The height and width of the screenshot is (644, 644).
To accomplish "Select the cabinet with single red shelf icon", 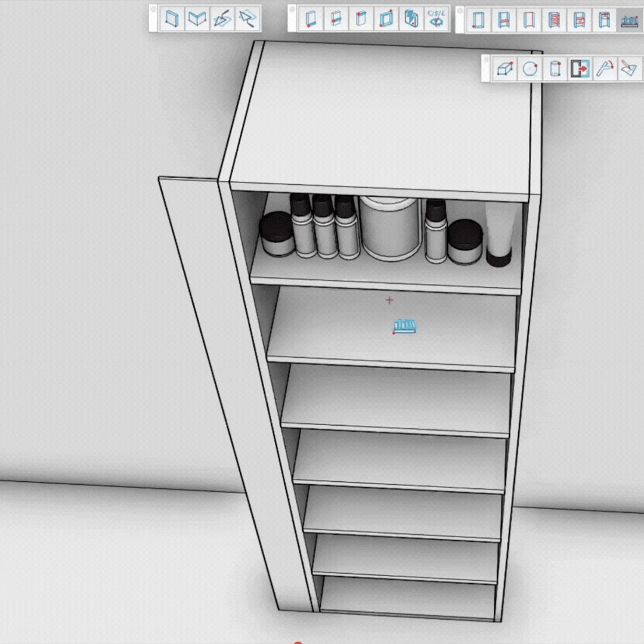I will pos(504,20).
